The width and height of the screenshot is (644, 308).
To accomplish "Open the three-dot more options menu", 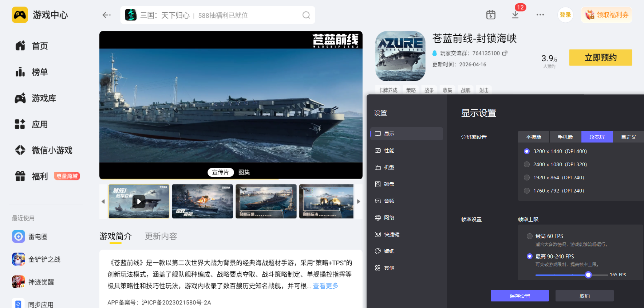I will pyautogui.click(x=540, y=15).
